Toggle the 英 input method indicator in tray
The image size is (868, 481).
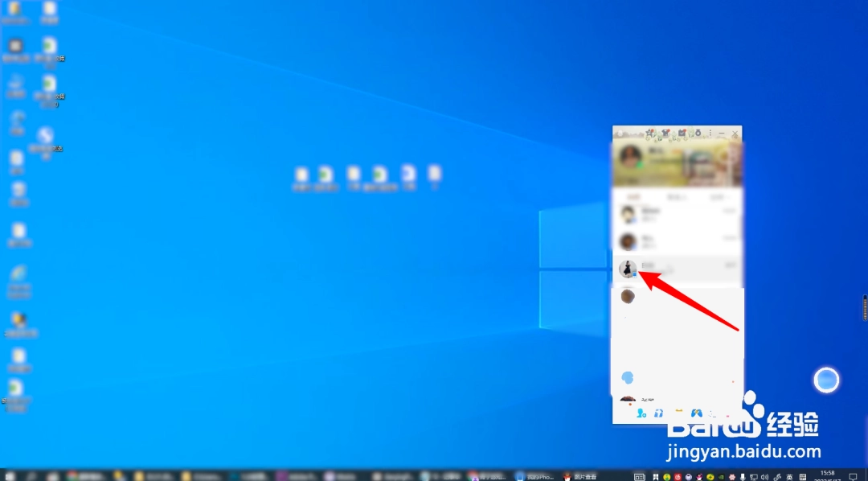[x=789, y=476]
